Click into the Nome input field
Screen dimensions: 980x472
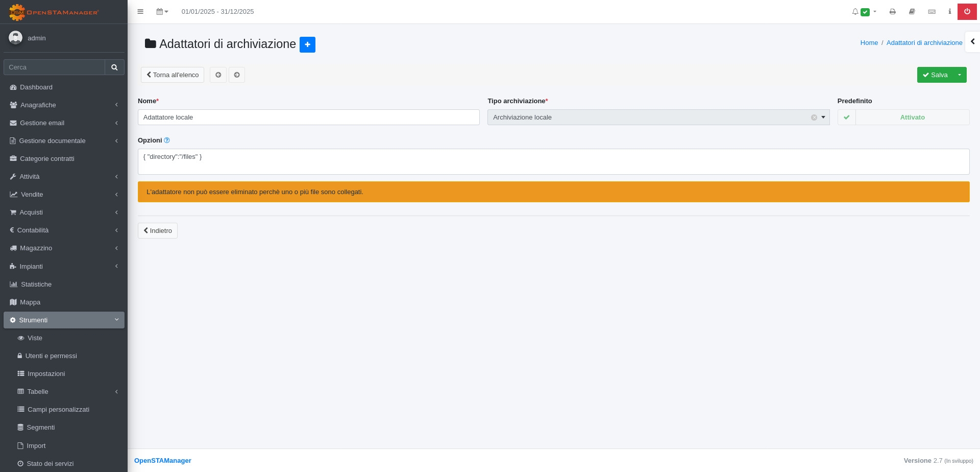pos(308,117)
